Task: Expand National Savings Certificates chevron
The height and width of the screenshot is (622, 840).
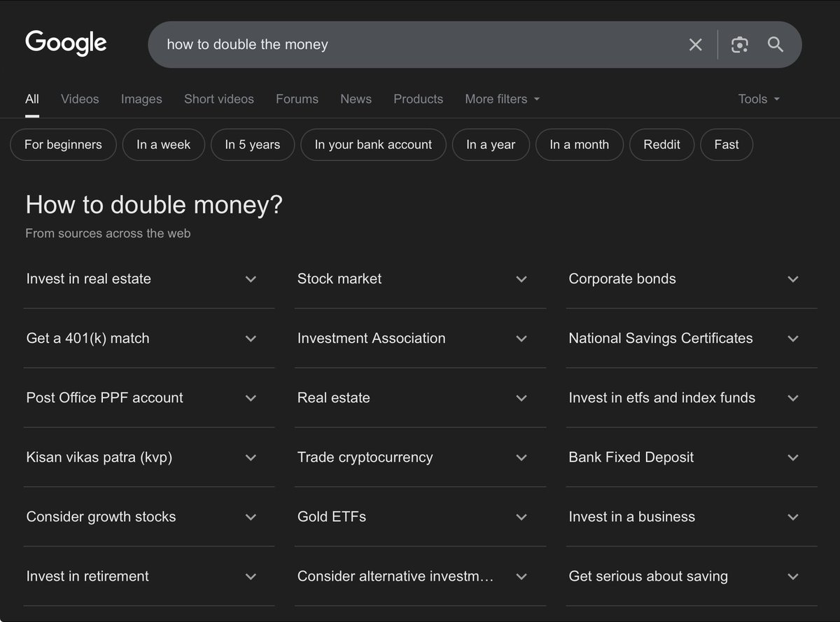Action: (x=792, y=339)
